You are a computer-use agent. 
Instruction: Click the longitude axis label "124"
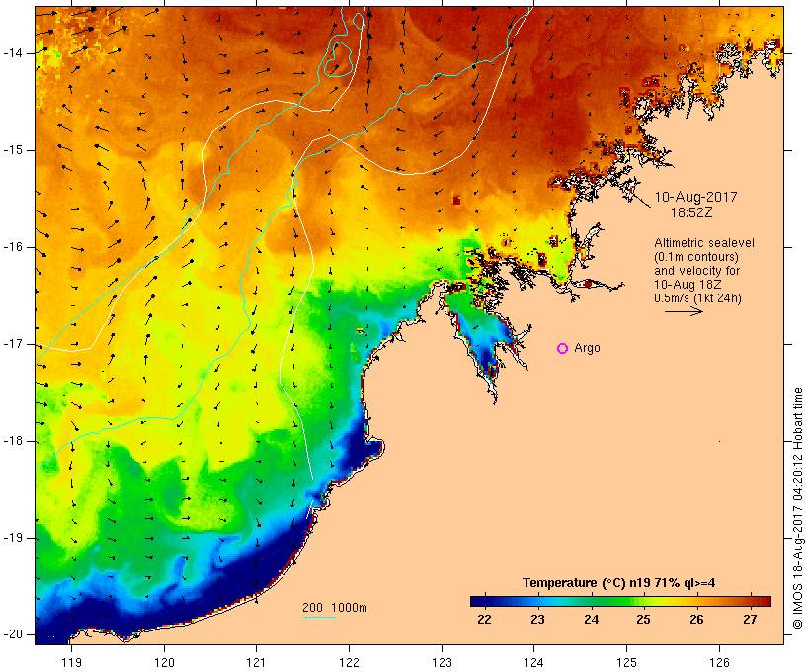(x=533, y=662)
